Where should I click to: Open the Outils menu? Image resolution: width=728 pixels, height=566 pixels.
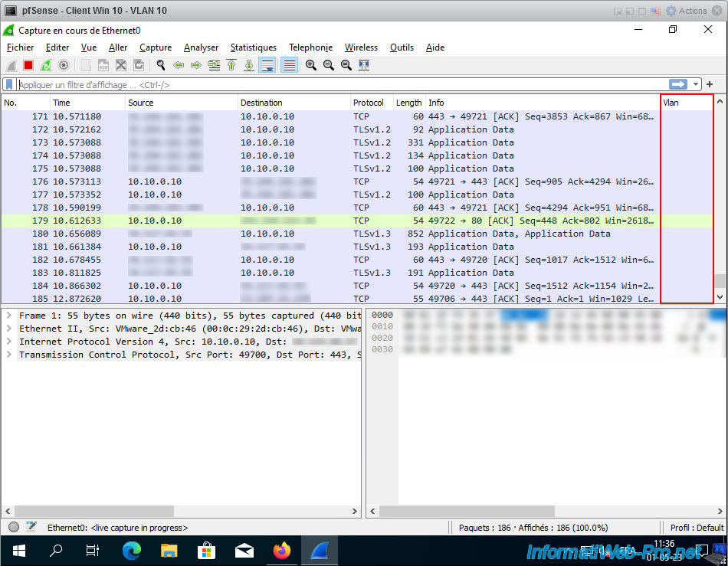402,47
